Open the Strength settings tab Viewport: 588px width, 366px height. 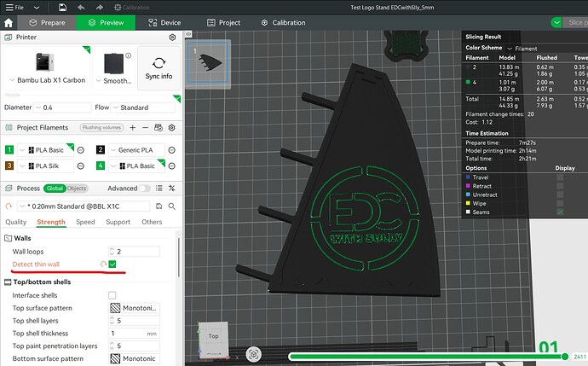(51, 222)
